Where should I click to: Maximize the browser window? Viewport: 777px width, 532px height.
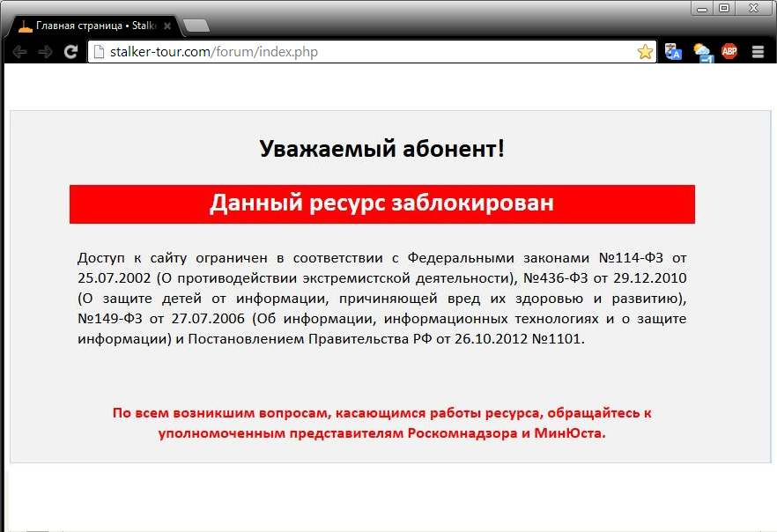click(724, 8)
